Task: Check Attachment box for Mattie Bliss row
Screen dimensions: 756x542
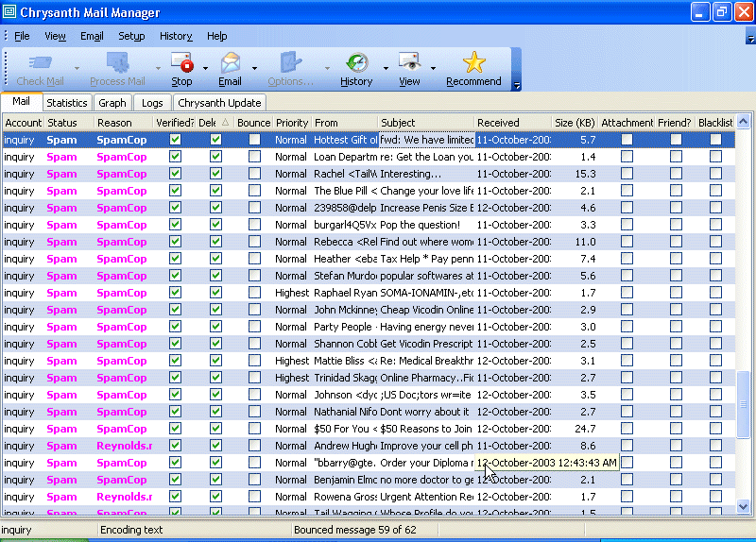Action: click(x=627, y=361)
